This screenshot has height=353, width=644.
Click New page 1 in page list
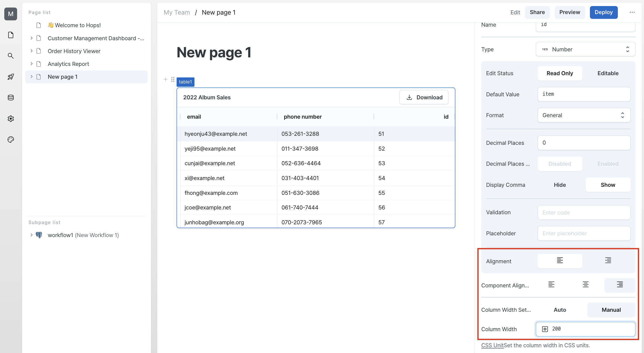(63, 76)
